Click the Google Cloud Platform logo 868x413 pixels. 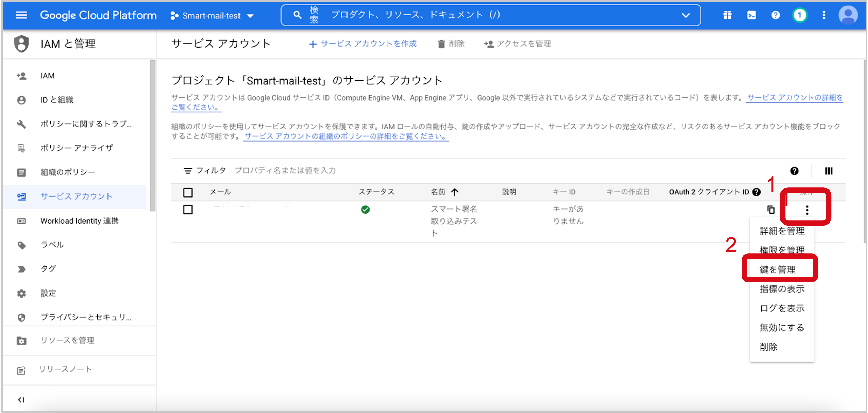coord(98,15)
